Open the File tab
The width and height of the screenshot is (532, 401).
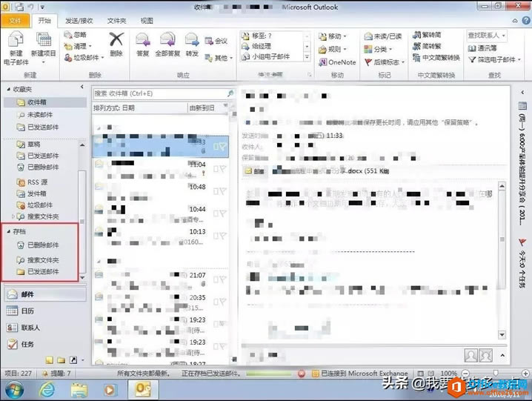[x=15, y=21]
